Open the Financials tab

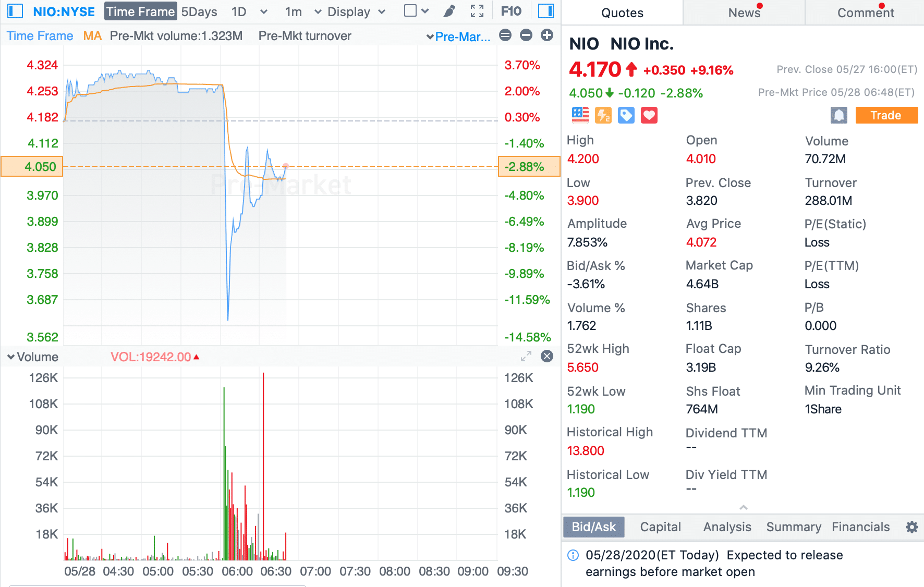(860, 527)
